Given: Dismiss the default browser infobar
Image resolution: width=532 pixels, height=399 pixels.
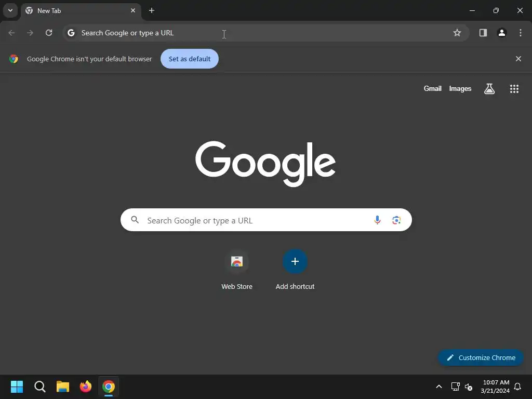Looking at the screenshot, I should 518,59.
